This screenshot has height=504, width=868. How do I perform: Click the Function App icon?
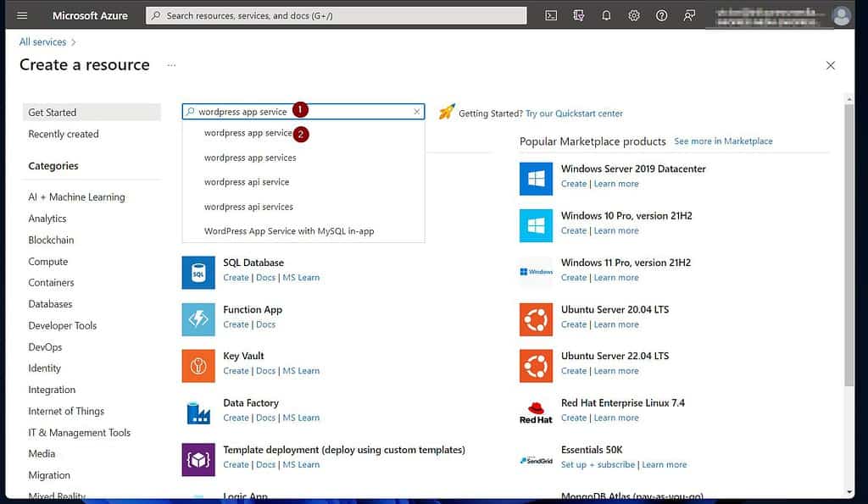coord(198,319)
